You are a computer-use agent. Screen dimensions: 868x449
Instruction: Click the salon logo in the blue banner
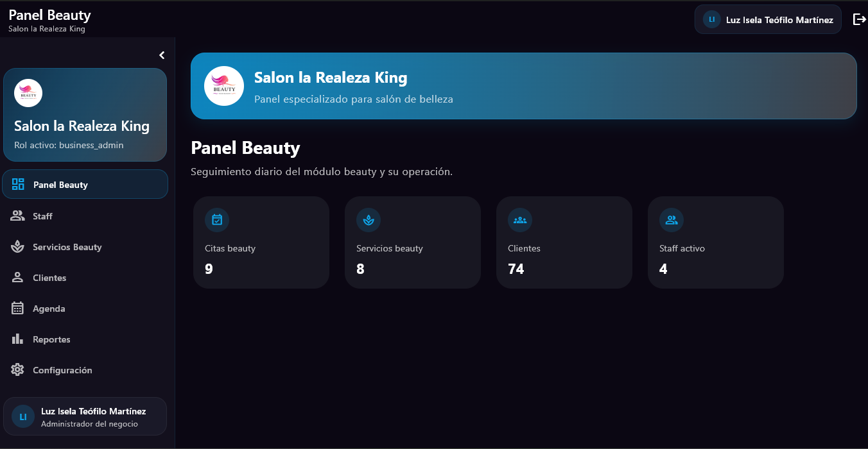pyautogui.click(x=224, y=86)
